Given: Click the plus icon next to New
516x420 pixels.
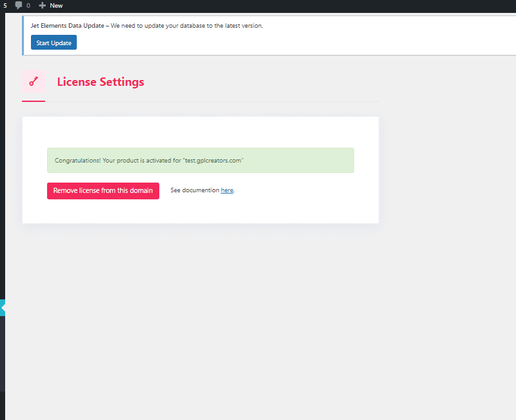Looking at the screenshot, I should pyautogui.click(x=42, y=6).
